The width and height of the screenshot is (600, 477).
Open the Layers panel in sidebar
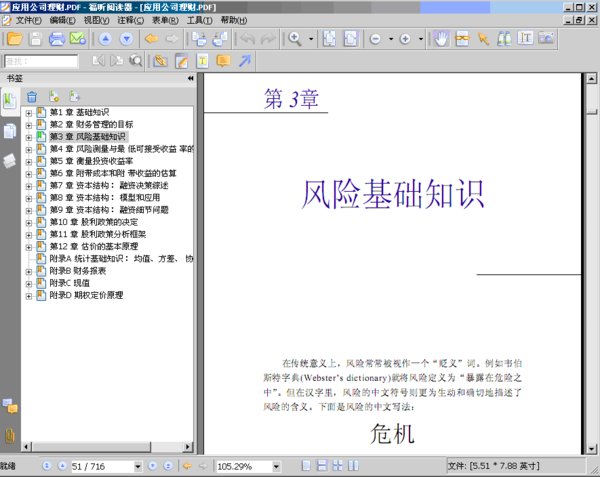tap(10, 161)
